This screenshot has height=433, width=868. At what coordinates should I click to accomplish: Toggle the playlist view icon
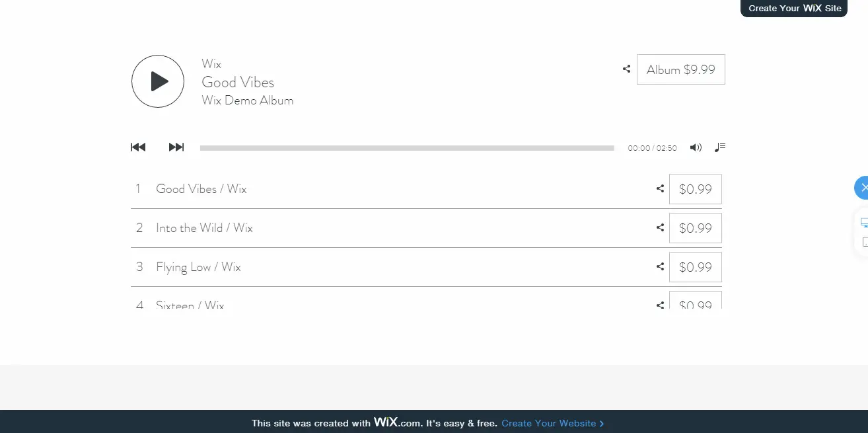(720, 147)
